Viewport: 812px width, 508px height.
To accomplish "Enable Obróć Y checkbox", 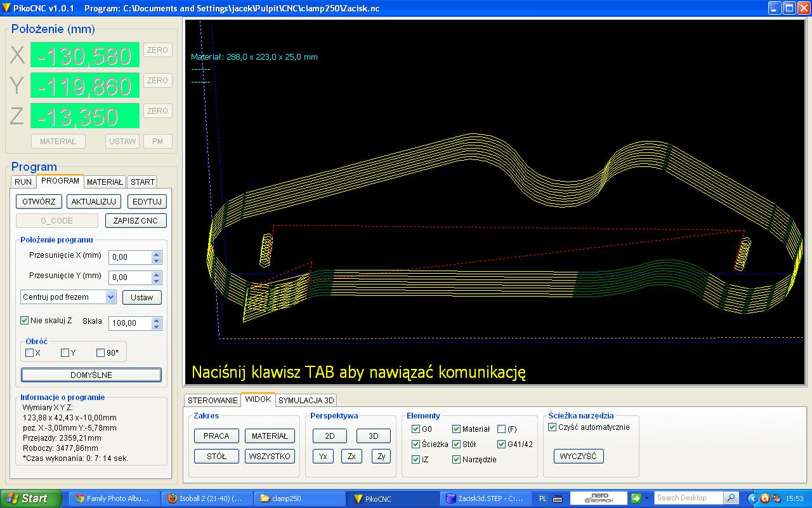I will (65, 353).
